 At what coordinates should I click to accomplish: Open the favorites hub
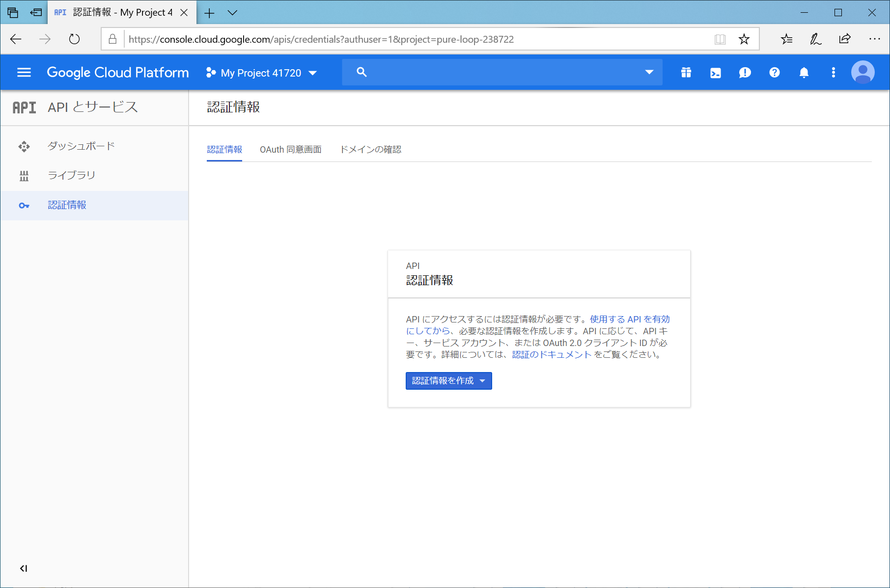[x=787, y=39]
